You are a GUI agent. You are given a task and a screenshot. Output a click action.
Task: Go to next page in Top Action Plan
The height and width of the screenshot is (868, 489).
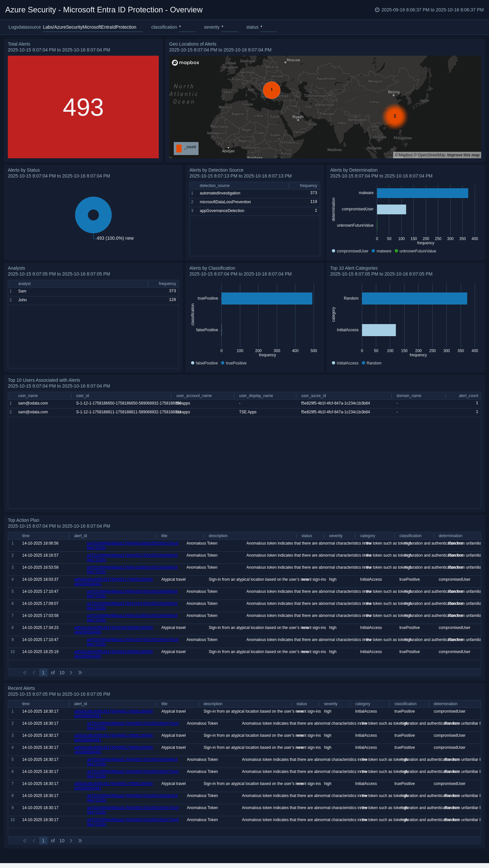[71, 673]
